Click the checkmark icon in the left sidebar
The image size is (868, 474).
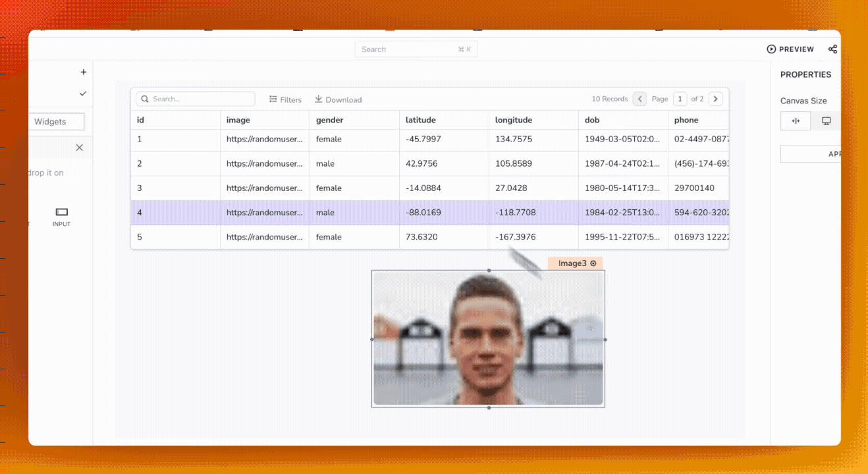pyautogui.click(x=83, y=93)
